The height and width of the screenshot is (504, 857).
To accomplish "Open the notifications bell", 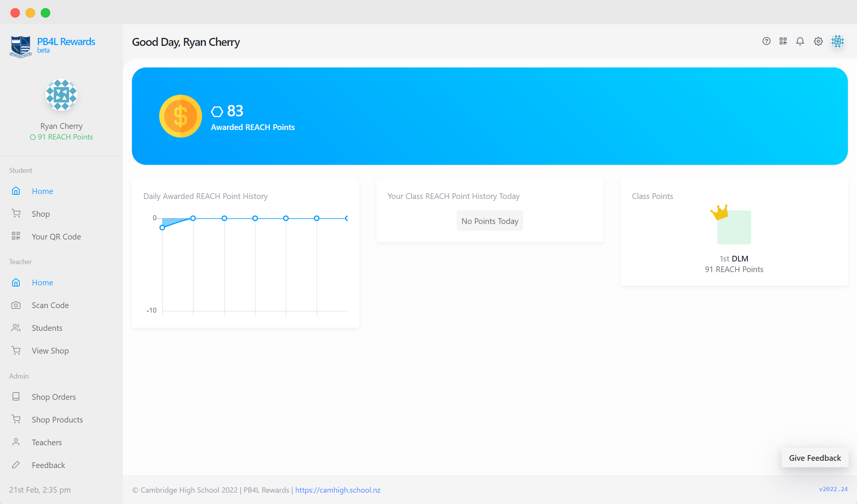I will 800,41.
